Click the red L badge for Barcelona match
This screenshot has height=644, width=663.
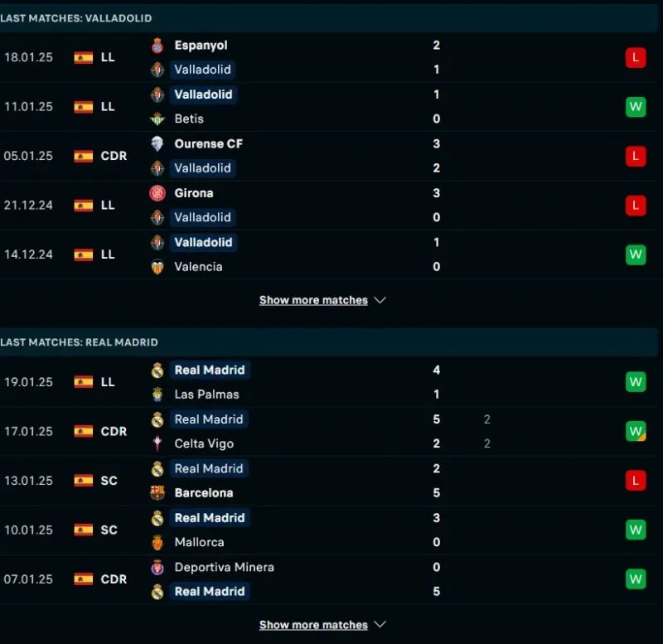636,481
